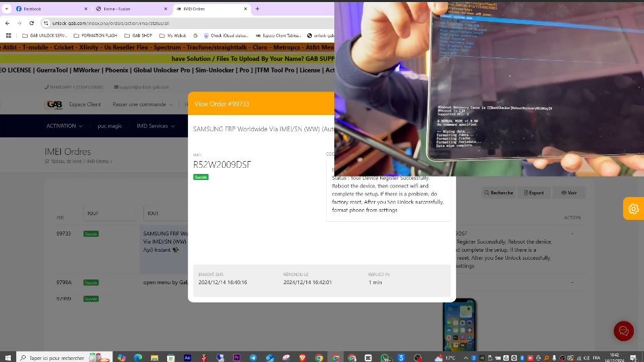Open Telegram from taskbar

253,358
